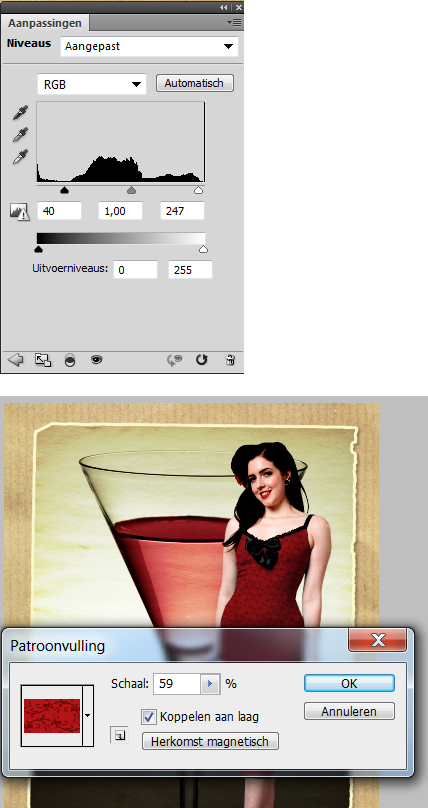Delete adjustment layer trash icon
The height and width of the screenshot is (808, 428).
point(230,360)
